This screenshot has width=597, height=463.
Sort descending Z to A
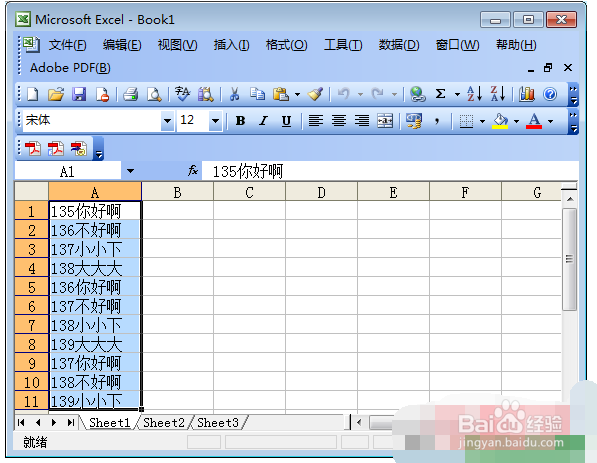click(498, 94)
